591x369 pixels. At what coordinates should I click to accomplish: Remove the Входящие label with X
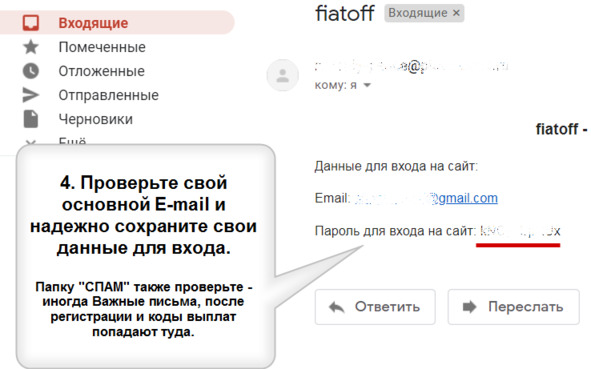pyautogui.click(x=456, y=13)
